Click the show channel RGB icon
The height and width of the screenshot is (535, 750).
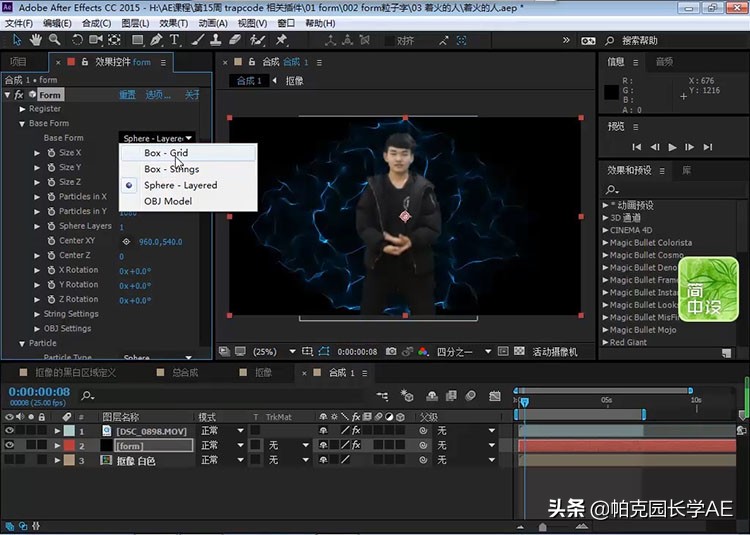pos(423,351)
